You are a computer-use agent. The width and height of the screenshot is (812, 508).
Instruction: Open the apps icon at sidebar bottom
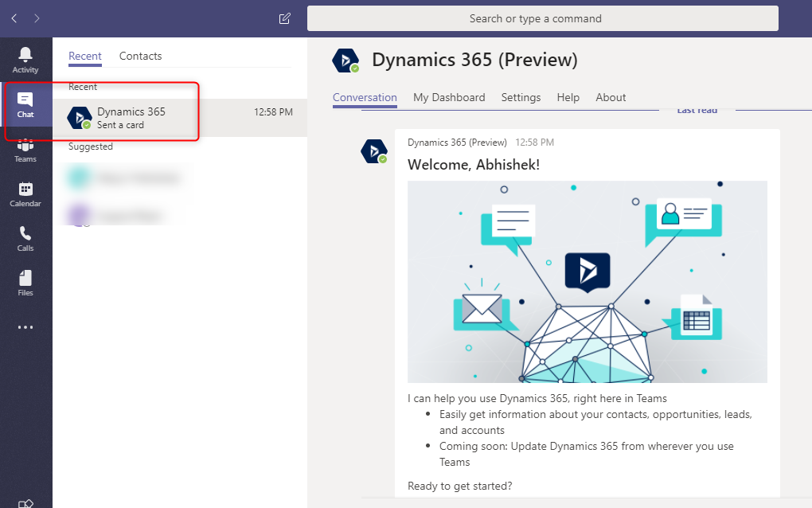tap(25, 502)
